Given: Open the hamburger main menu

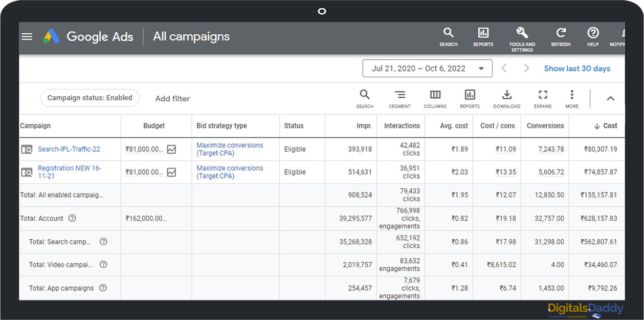Looking at the screenshot, I should [x=27, y=36].
